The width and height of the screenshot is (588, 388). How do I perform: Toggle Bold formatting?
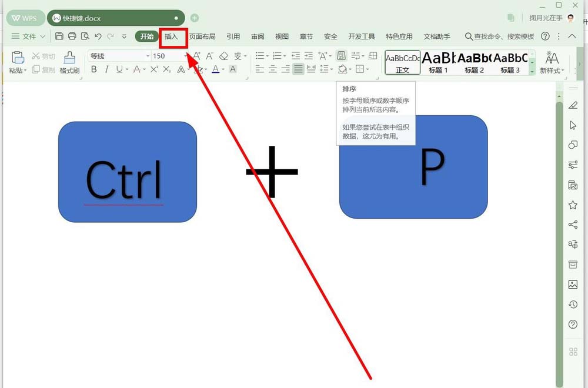click(93, 69)
